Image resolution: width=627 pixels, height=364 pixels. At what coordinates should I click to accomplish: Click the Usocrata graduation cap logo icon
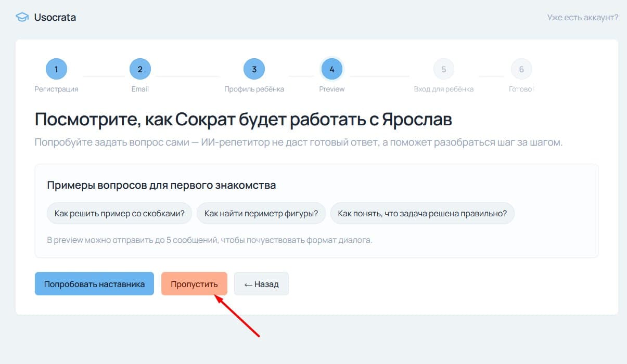click(x=21, y=17)
